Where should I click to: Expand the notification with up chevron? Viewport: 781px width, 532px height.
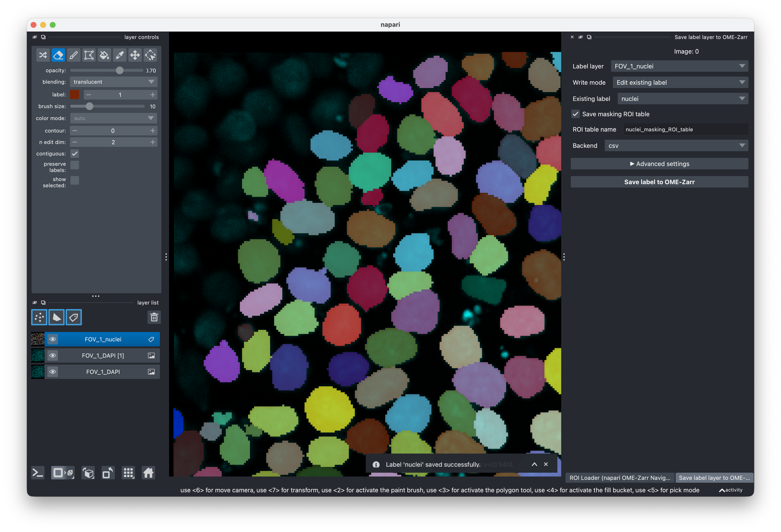[x=534, y=464]
